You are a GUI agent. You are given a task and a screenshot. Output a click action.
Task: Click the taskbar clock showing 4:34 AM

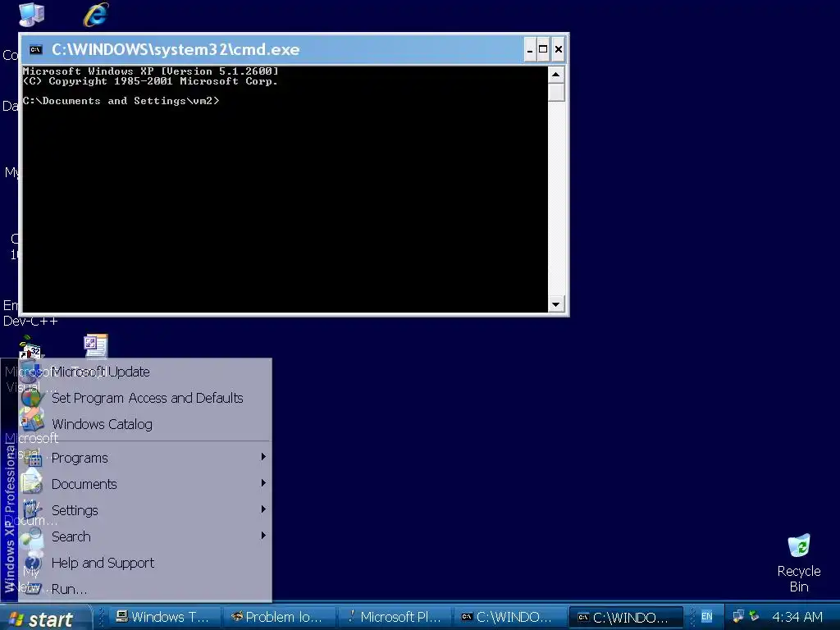(797, 617)
